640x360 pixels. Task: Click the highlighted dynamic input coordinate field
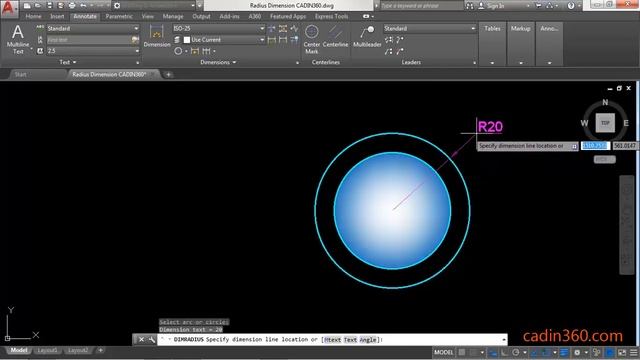(595, 146)
